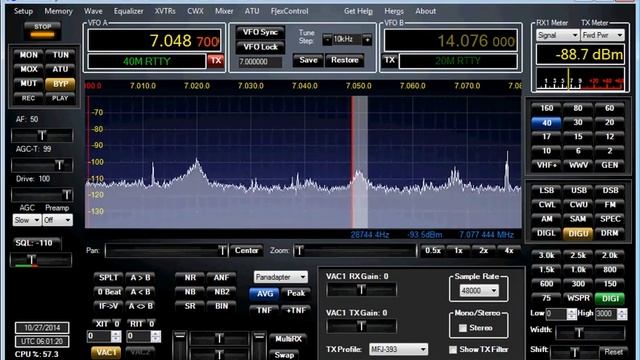This screenshot has width=640, height=360.
Task: Toggle NR noise reduction
Action: pos(190,278)
